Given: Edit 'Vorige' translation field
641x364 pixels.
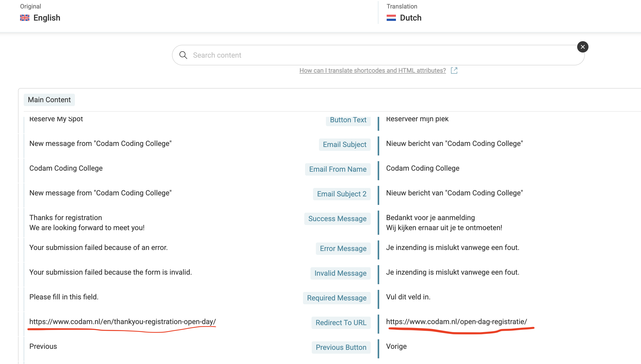Looking at the screenshot, I should 396,346.
